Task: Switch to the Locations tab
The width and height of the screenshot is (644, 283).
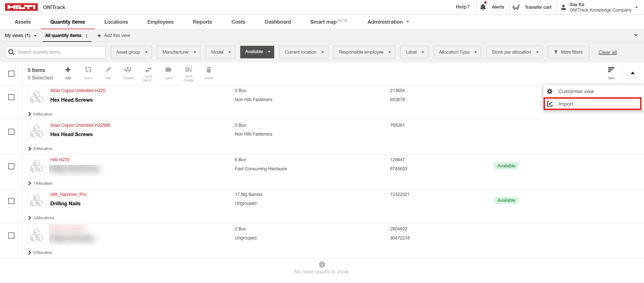Action: pos(116,22)
